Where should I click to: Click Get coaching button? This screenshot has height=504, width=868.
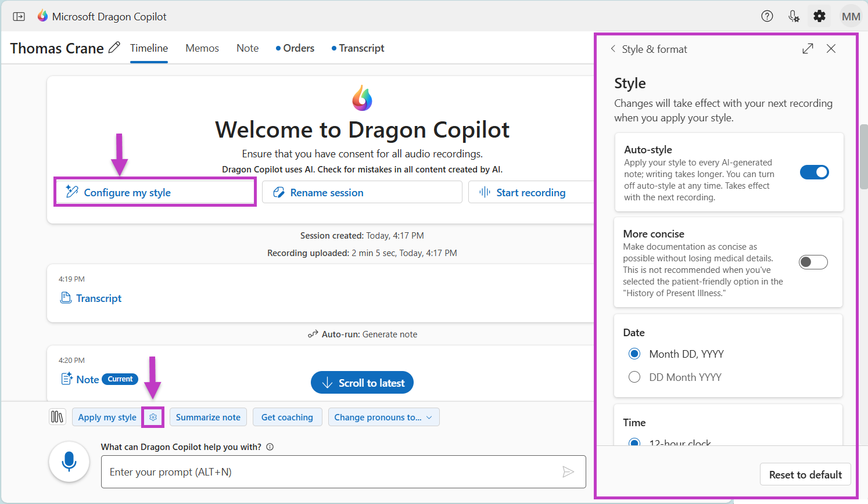point(287,417)
